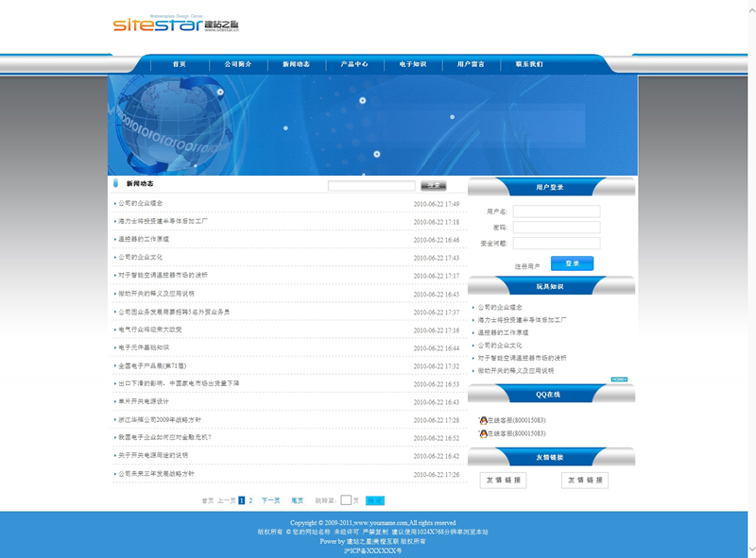Click the left 友情链接 button
This screenshot has height=558, width=756.
pos(503,481)
